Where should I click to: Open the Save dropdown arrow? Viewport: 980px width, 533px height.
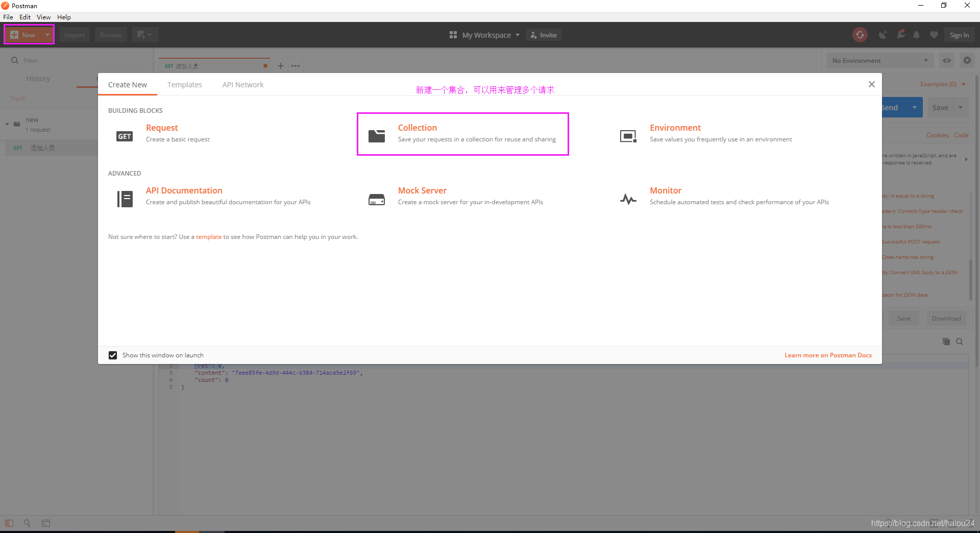961,107
